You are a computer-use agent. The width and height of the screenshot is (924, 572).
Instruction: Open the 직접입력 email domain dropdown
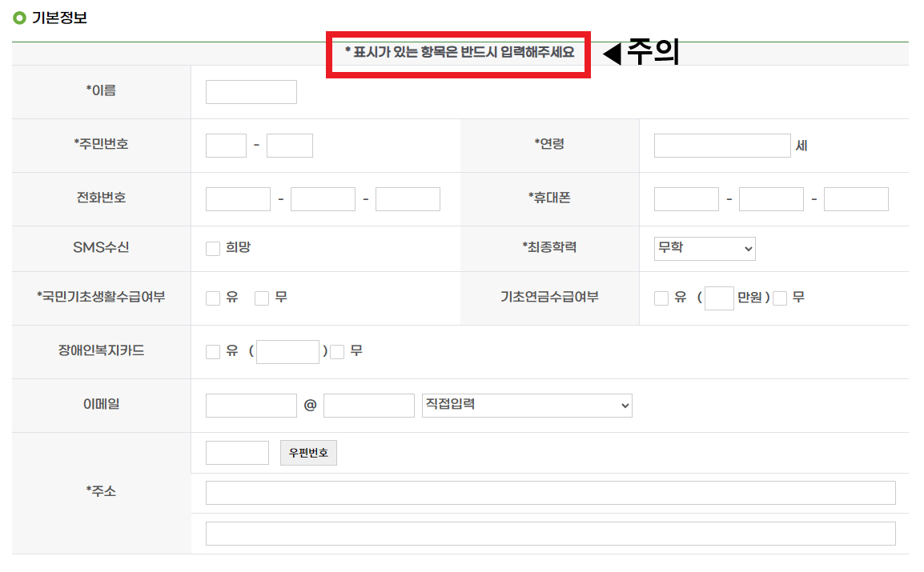(526, 405)
